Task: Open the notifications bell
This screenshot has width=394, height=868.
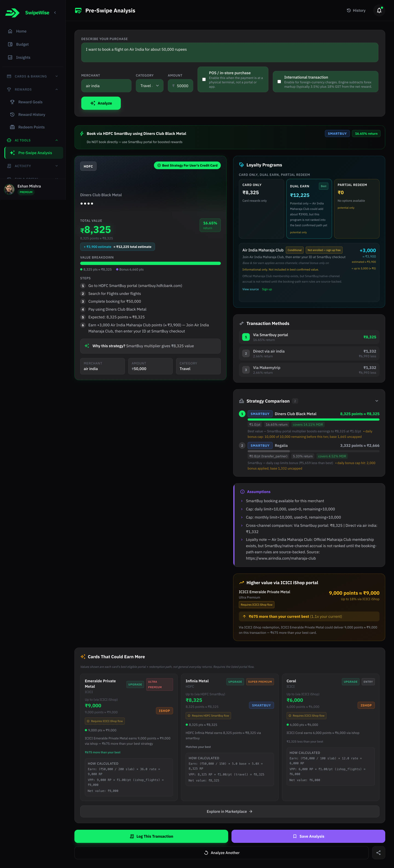Action: (x=379, y=10)
